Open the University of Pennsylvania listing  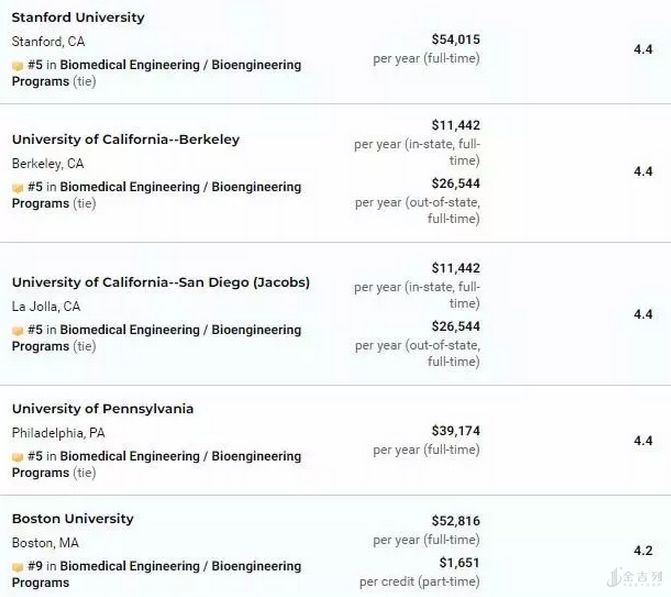click(x=103, y=408)
